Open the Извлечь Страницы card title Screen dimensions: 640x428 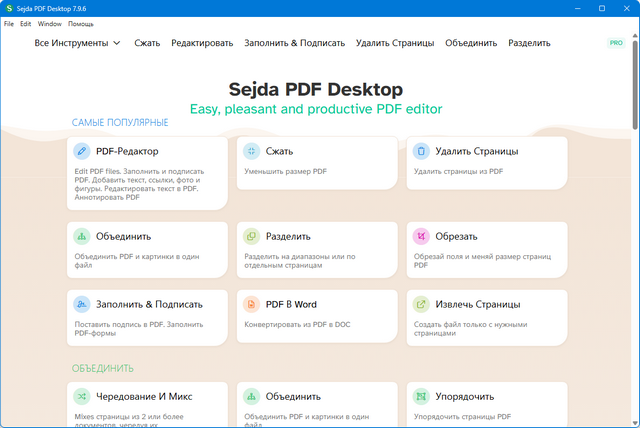(478, 304)
